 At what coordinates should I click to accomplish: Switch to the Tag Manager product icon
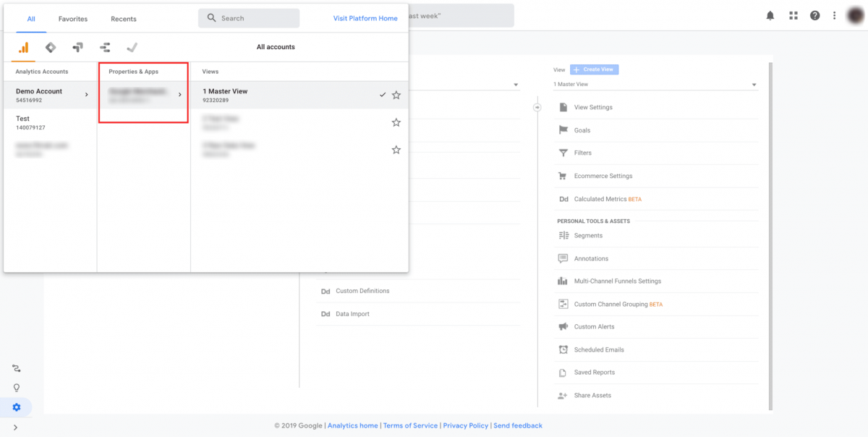point(51,48)
